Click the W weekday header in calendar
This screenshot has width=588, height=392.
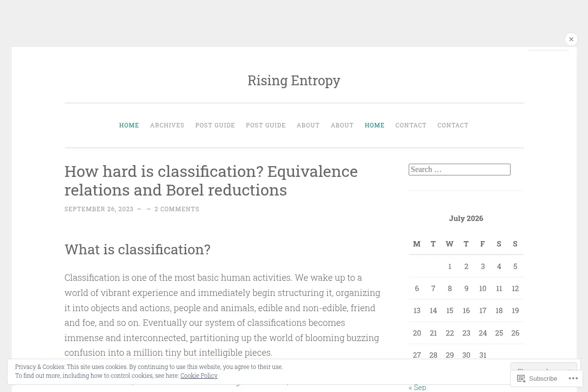tap(450, 244)
